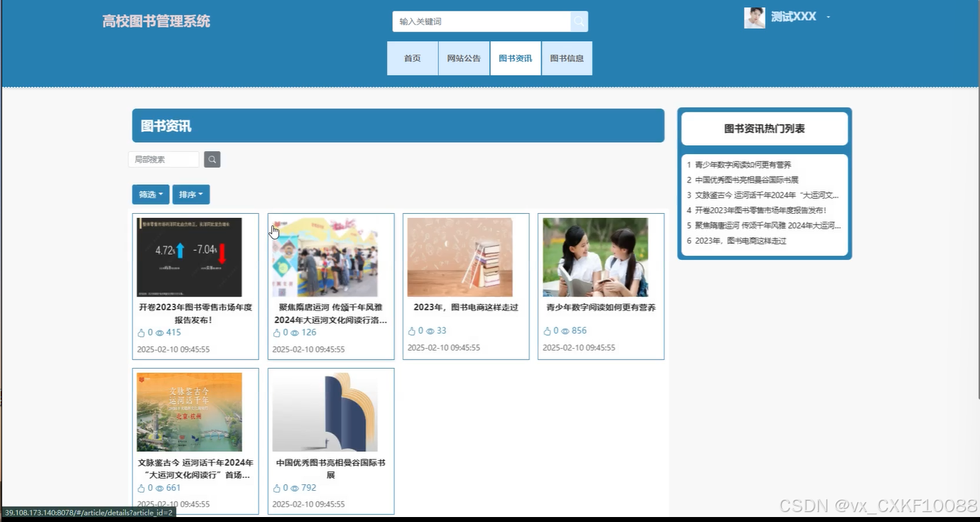980x522 pixels.
Task: Open the canal aerial view thumbnail
Action: pos(190,412)
